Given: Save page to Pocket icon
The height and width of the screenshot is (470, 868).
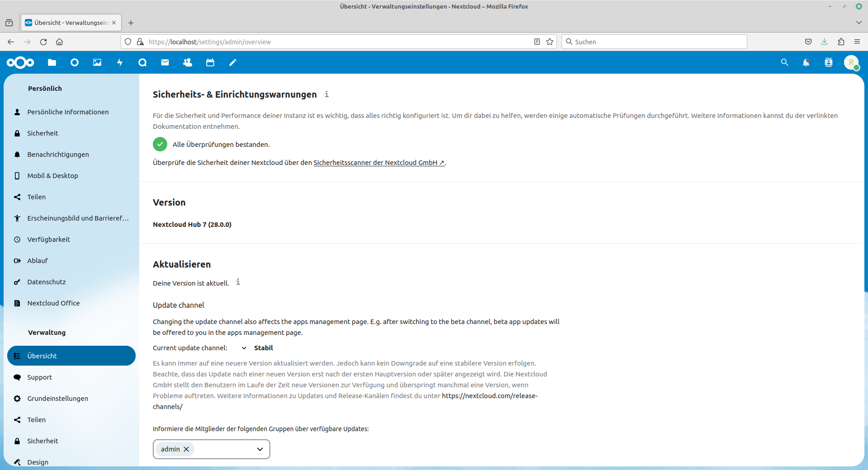Looking at the screenshot, I should 808,42.
